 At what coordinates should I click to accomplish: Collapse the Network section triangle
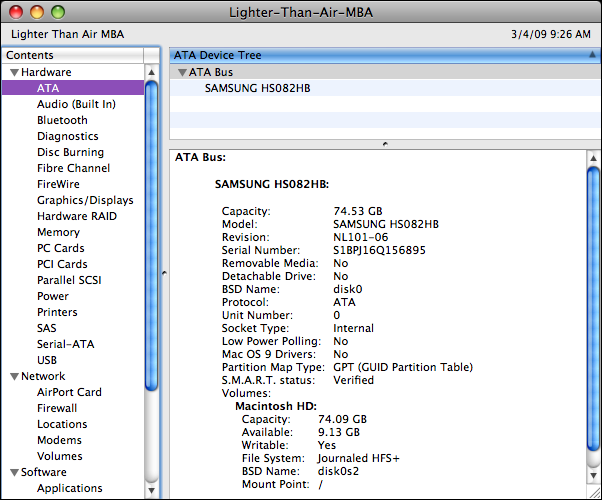click(x=14, y=377)
